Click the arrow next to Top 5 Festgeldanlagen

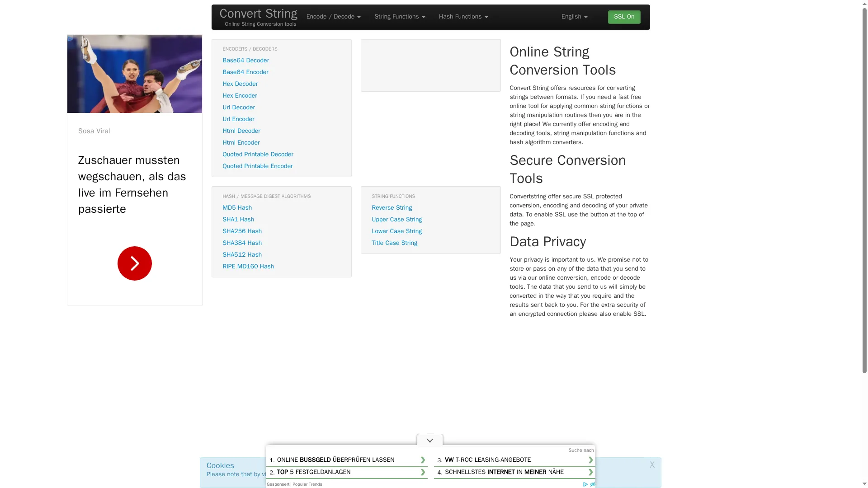click(x=423, y=472)
